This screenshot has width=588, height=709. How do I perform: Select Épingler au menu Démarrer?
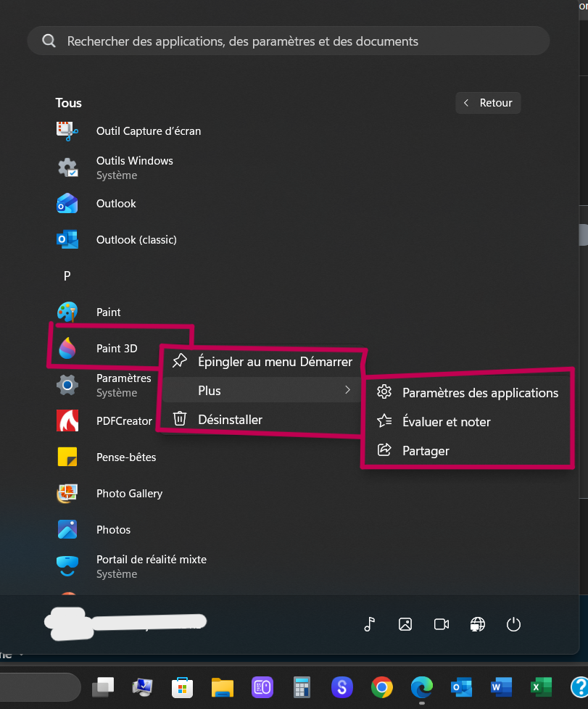(262, 362)
